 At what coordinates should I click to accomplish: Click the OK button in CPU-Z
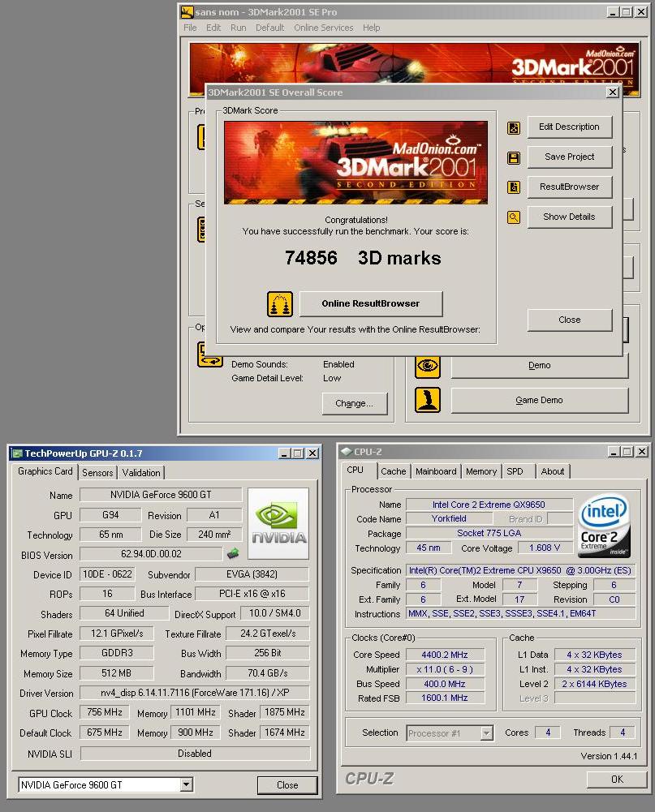pyautogui.click(x=617, y=780)
